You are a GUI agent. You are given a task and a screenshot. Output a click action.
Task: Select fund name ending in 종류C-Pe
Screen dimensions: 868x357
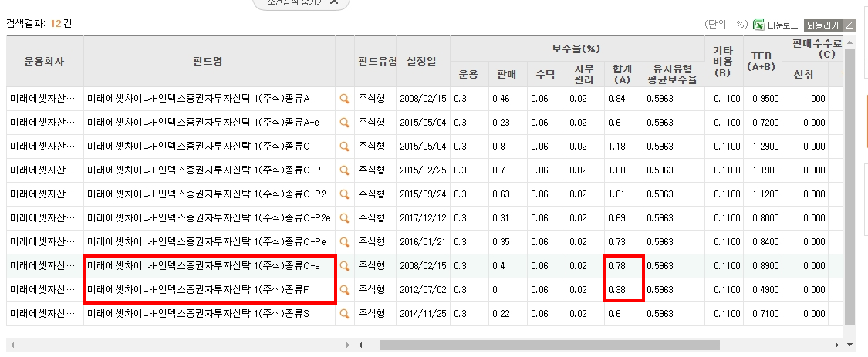206,242
